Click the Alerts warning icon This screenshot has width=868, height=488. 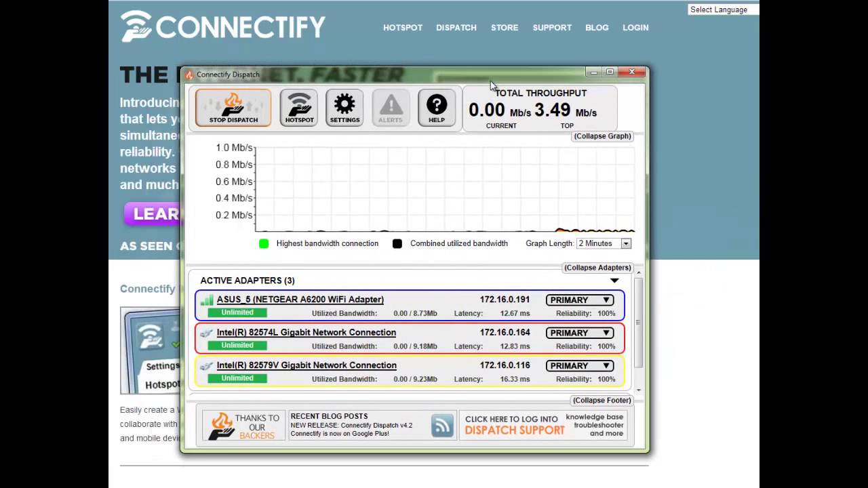point(391,108)
